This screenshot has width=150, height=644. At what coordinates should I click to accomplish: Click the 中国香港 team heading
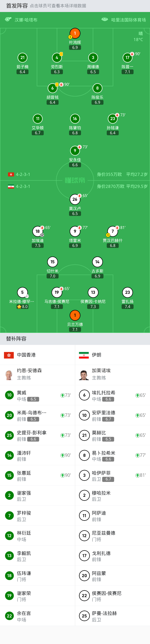tap(26, 355)
